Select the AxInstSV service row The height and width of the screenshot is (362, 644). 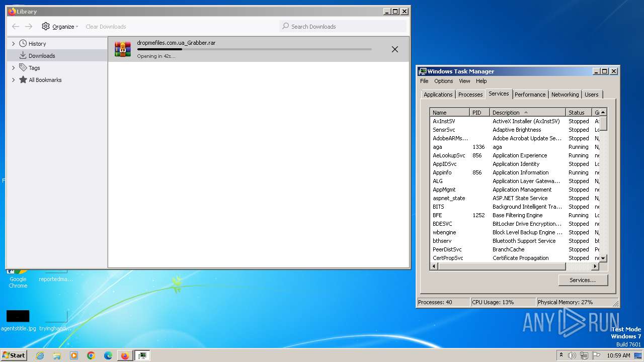click(515, 121)
